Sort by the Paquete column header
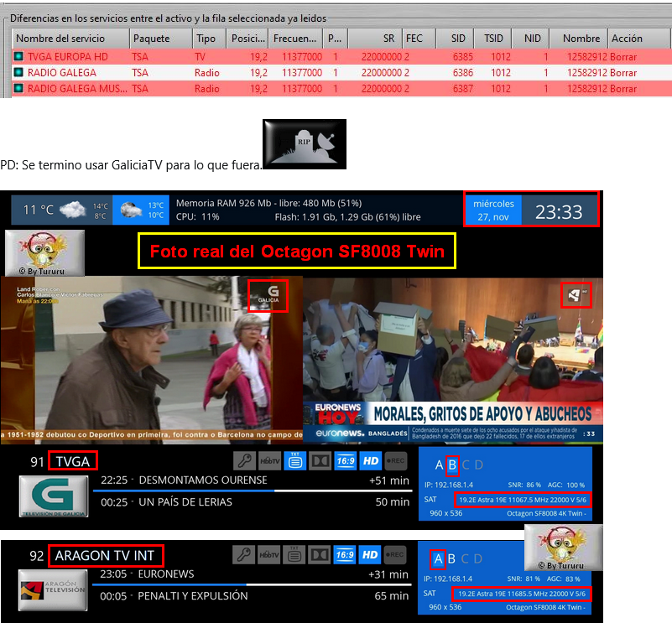This screenshot has width=672, height=623. point(161,39)
